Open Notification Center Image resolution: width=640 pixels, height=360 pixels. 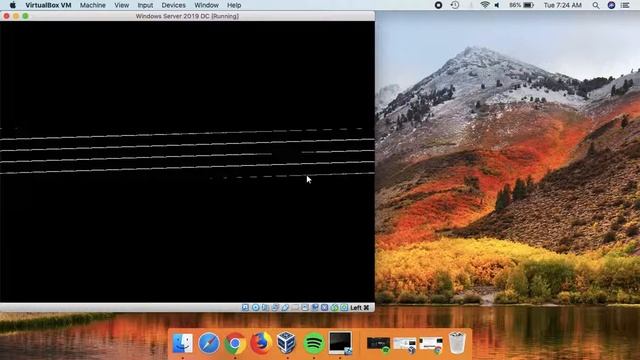pyautogui.click(x=625, y=5)
